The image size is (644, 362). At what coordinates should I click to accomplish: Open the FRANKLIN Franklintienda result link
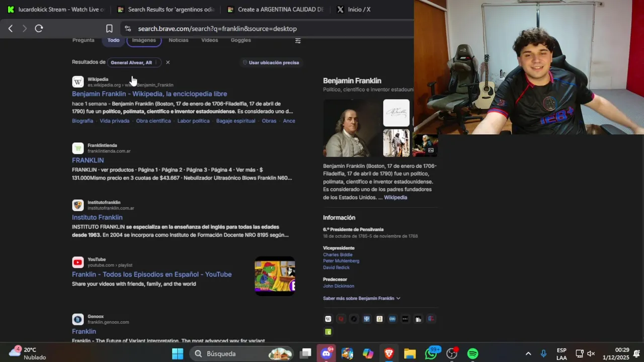88,160
